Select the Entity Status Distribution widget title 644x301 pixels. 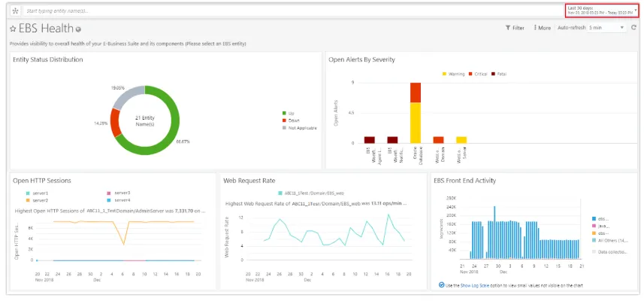(x=47, y=59)
